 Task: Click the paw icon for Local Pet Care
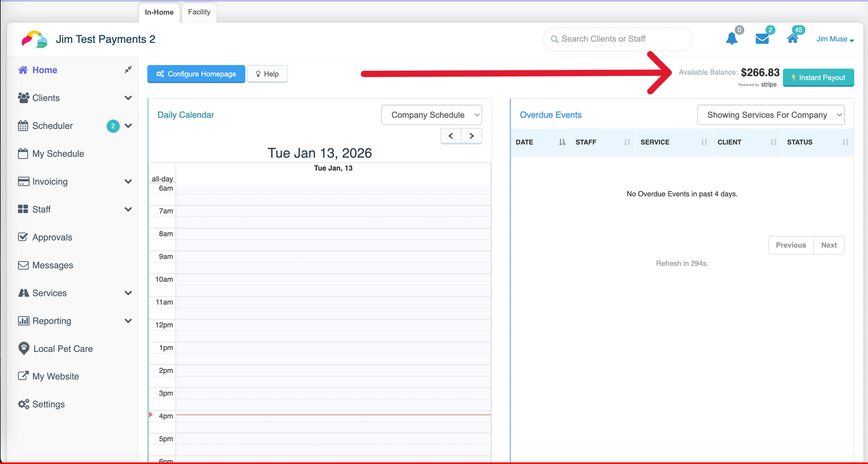coord(24,348)
